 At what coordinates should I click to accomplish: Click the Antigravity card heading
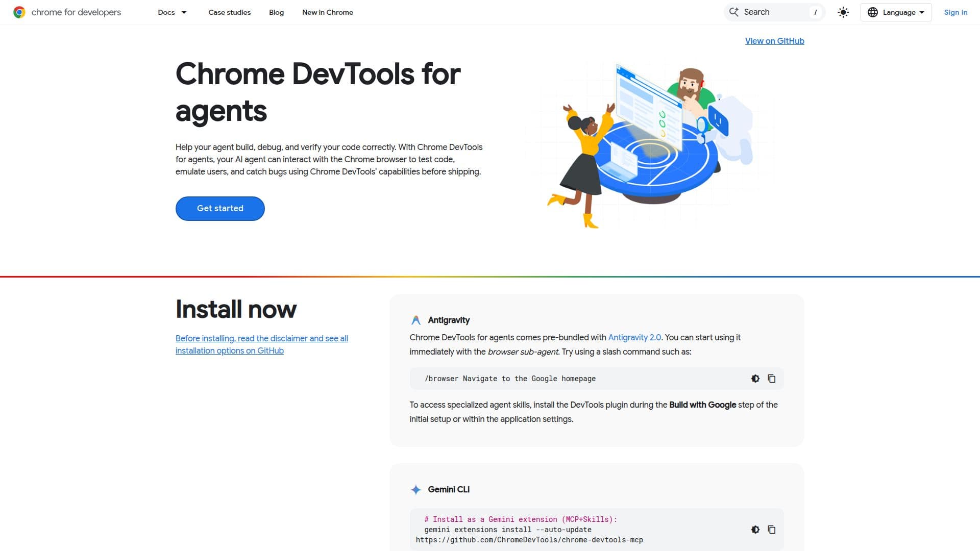(x=449, y=320)
